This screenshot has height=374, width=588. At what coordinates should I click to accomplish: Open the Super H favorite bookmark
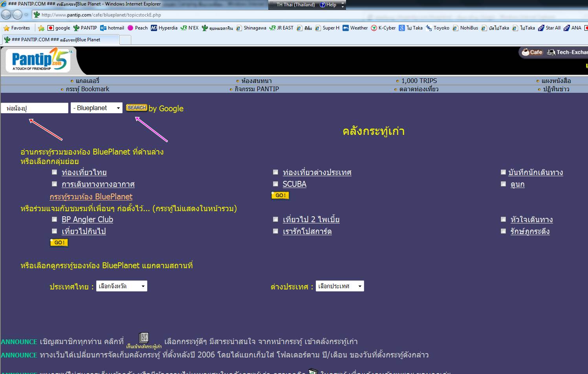[327, 28]
